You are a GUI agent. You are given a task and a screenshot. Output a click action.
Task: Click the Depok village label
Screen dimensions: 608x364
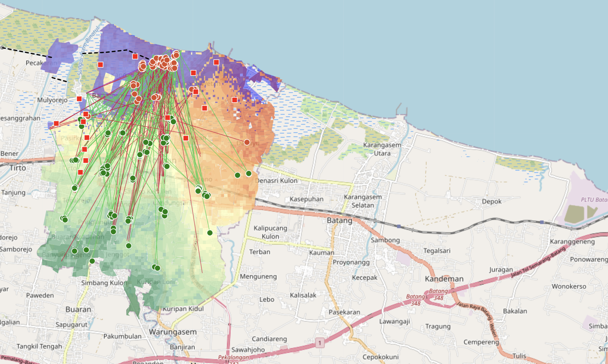[492, 201]
